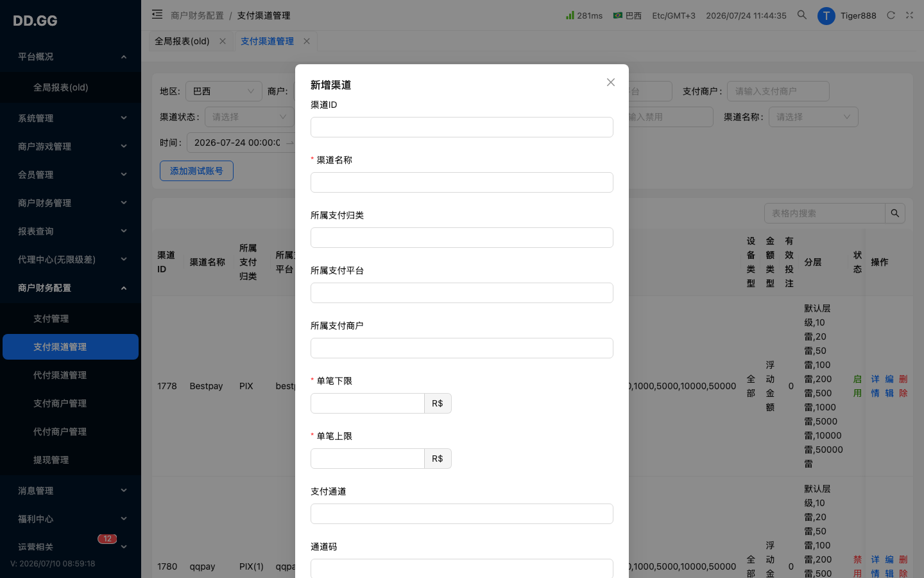The width and height of the screenshot is (924, 578).
Task: Close the 全局报表(old) tab
Action: (x=223, y=41)
